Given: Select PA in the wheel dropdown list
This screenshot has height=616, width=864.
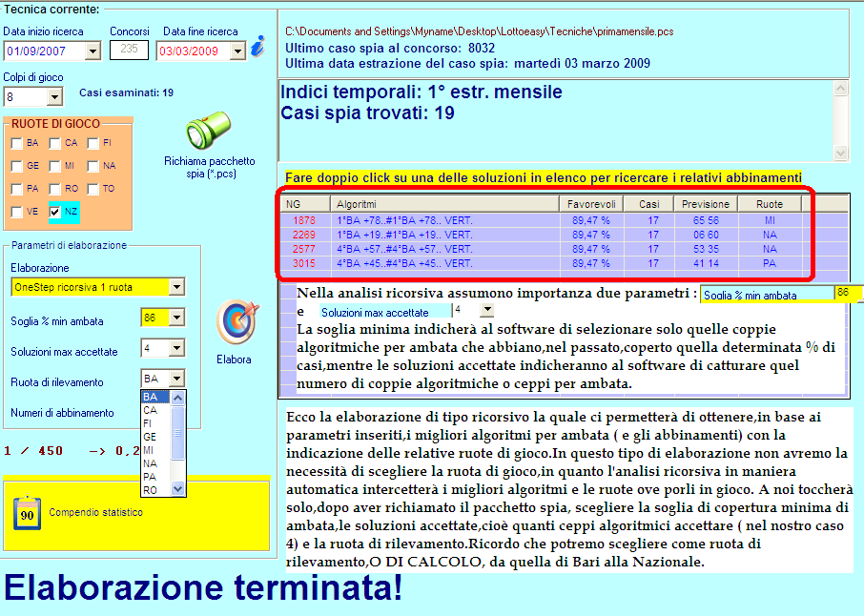Looking at the screenshot, I should click(156, 477).
